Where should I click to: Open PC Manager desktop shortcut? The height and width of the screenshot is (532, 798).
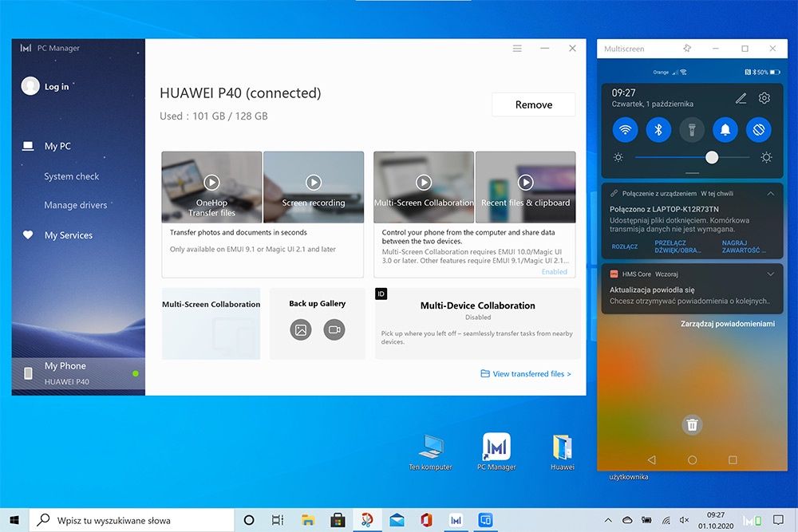tap(496, 452)
